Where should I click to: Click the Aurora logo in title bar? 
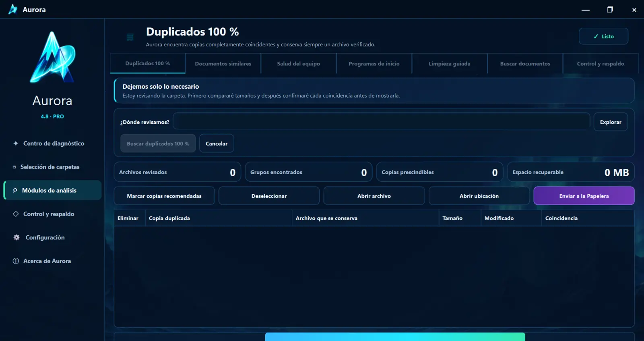pos(13,9)
